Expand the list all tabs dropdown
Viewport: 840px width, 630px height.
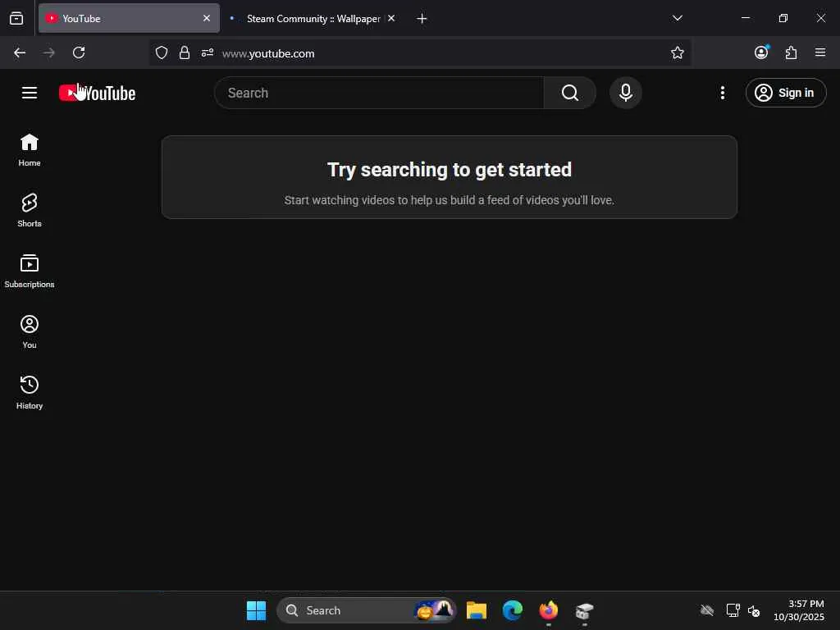[x=677, y=18]
